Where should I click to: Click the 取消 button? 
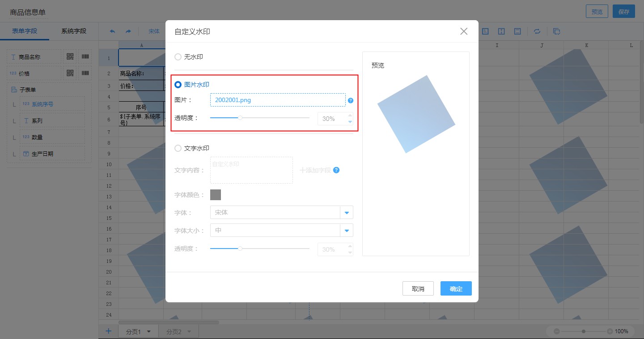pos(418,289)
